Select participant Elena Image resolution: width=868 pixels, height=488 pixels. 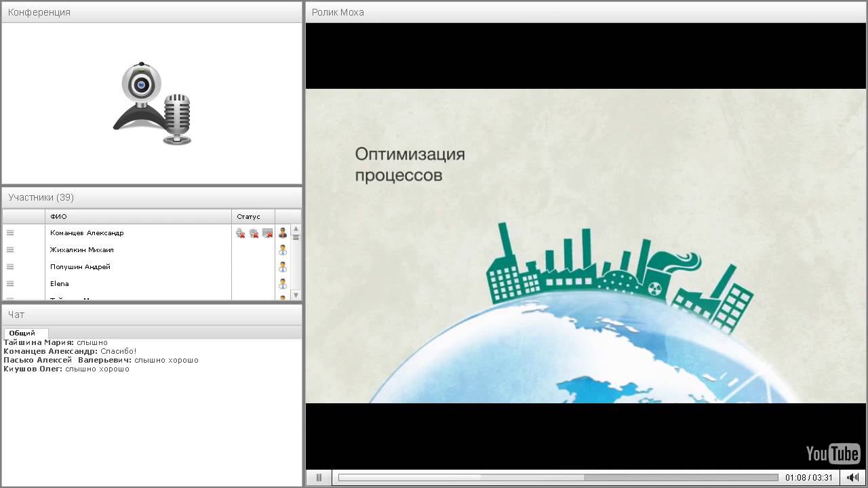(x=60, y=283)
